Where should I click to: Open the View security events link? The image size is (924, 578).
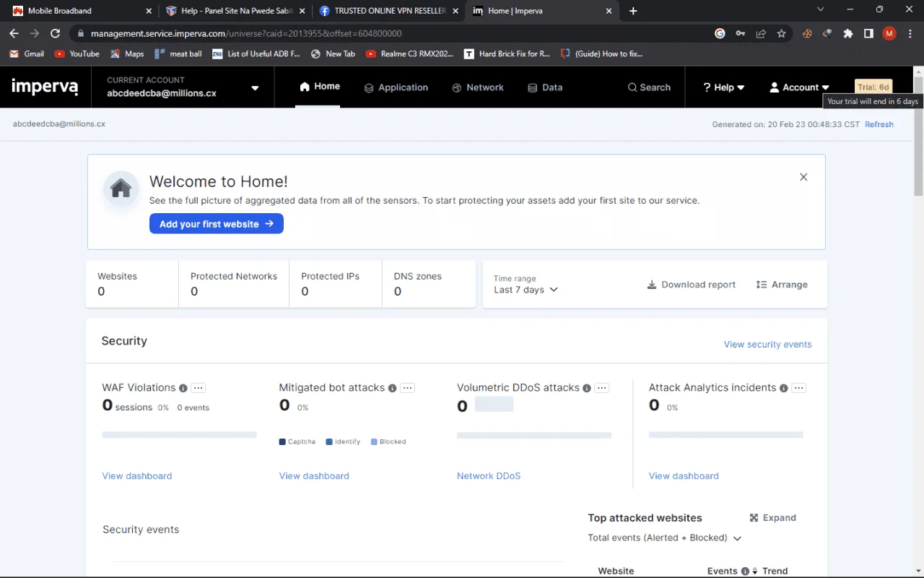767,345
